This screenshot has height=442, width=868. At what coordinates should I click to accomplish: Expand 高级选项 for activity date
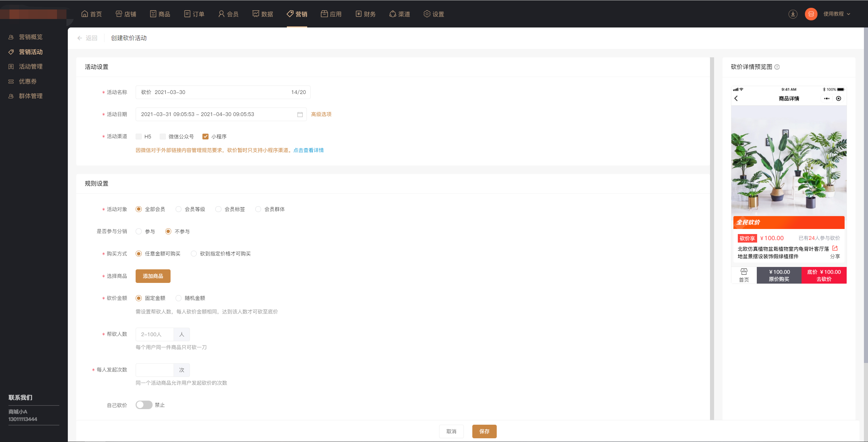(321, 114)
